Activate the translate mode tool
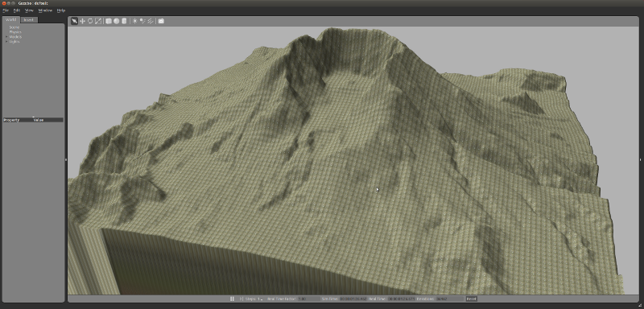The width and height of the screenshot is (644, 309). [x=82, y=21]
